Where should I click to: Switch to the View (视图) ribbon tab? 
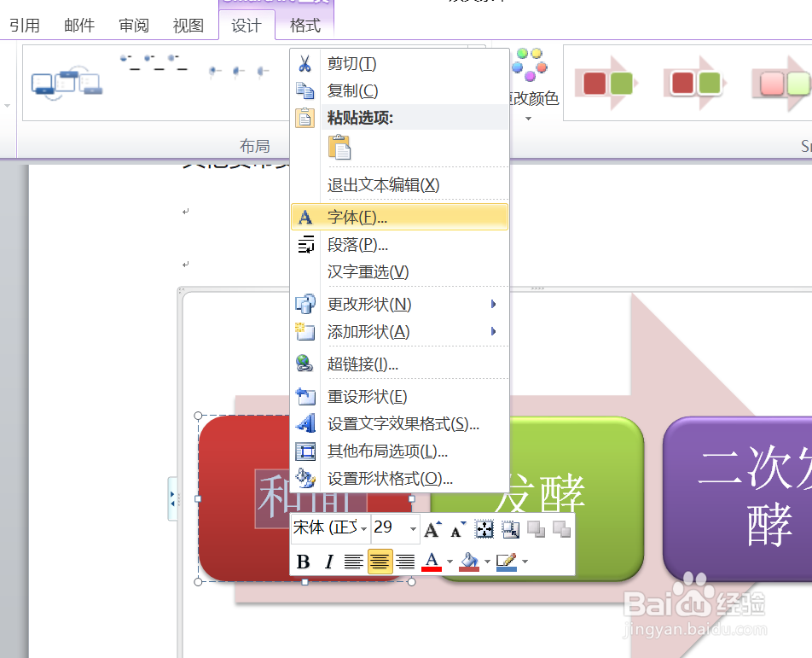[188, 26]
